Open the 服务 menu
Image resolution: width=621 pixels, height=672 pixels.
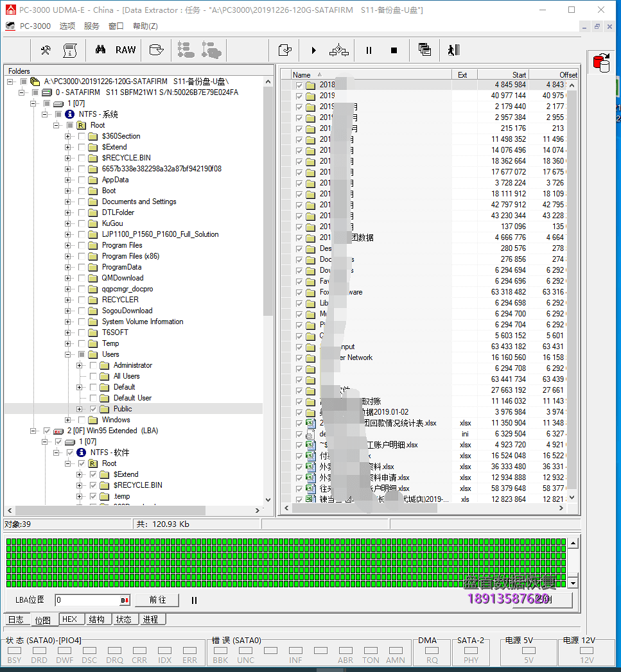[x=92, y=26]
